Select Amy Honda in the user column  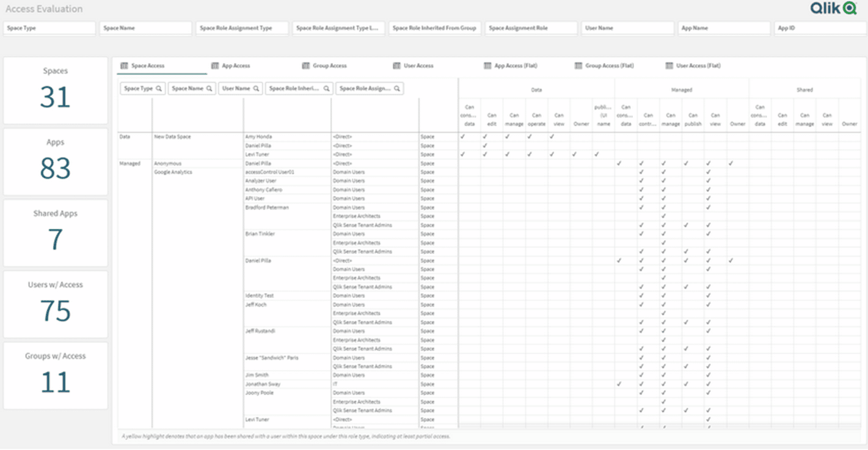pos(258,137)
